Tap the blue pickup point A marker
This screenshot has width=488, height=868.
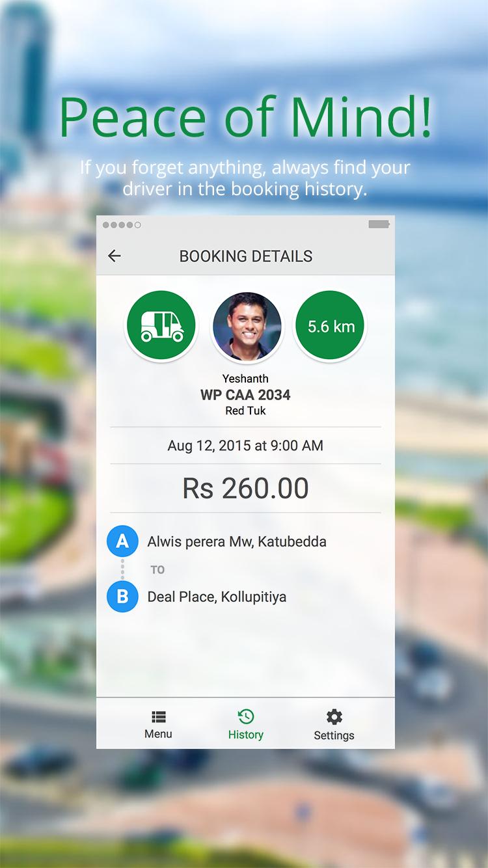click(122, 541)
